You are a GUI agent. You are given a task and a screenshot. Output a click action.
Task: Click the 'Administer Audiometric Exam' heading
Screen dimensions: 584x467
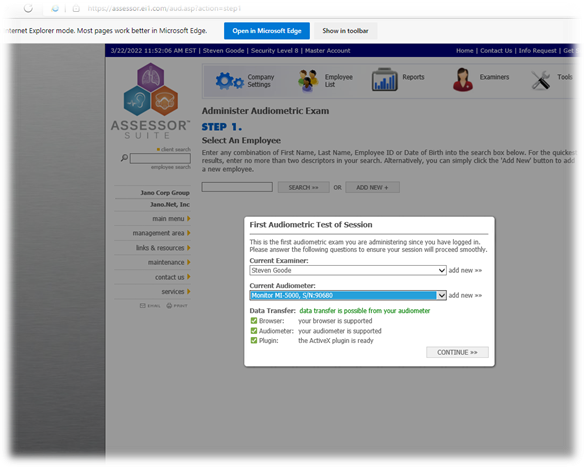tap(266, 111)
